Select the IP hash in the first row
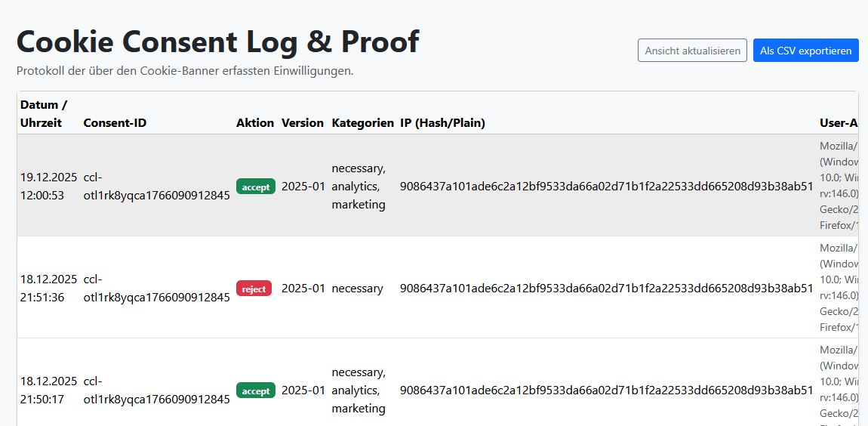The height and width of the screenshot is (426, 868). pos(606,187)
